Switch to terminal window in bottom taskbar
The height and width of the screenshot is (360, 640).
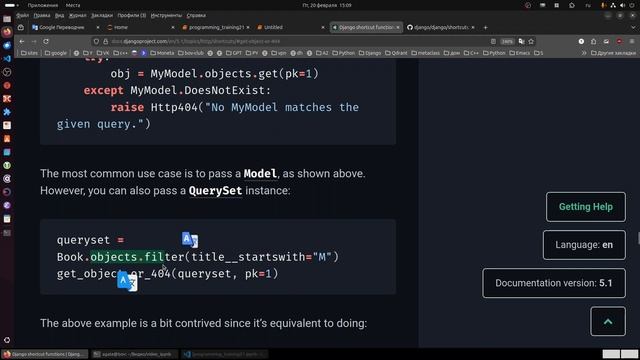point(134,354)
